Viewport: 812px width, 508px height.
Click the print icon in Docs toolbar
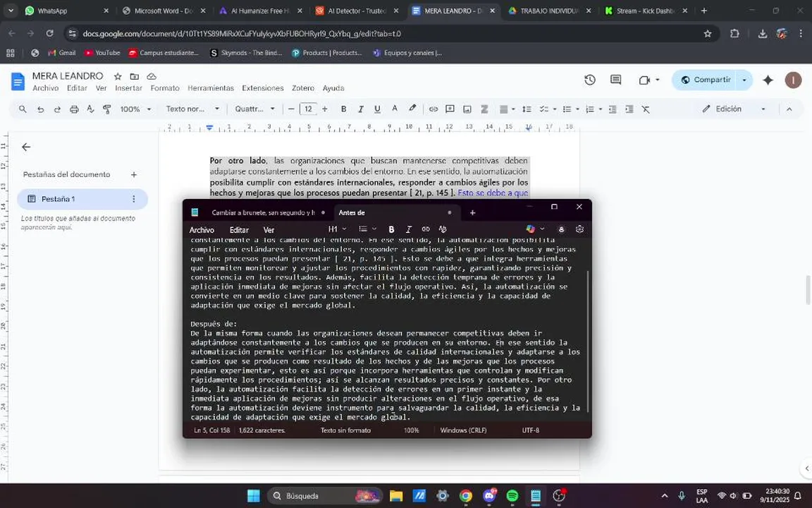coord(74,109)
